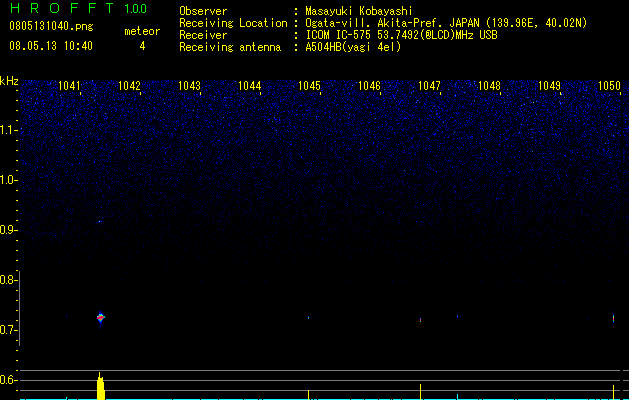The height and width of the screenshot is (400, 629).
Task: Select the filename 0805131040.png text
Action: [x=51, y=26]
